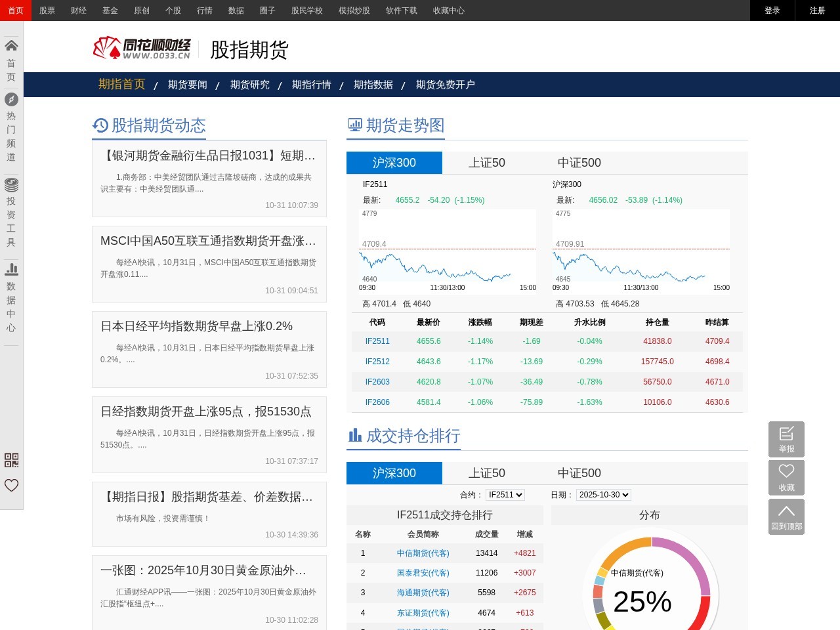The height and width of the screenshot is (630, 840).
Task: Open IF2512 contract link in table
Action: click(377, 362)
